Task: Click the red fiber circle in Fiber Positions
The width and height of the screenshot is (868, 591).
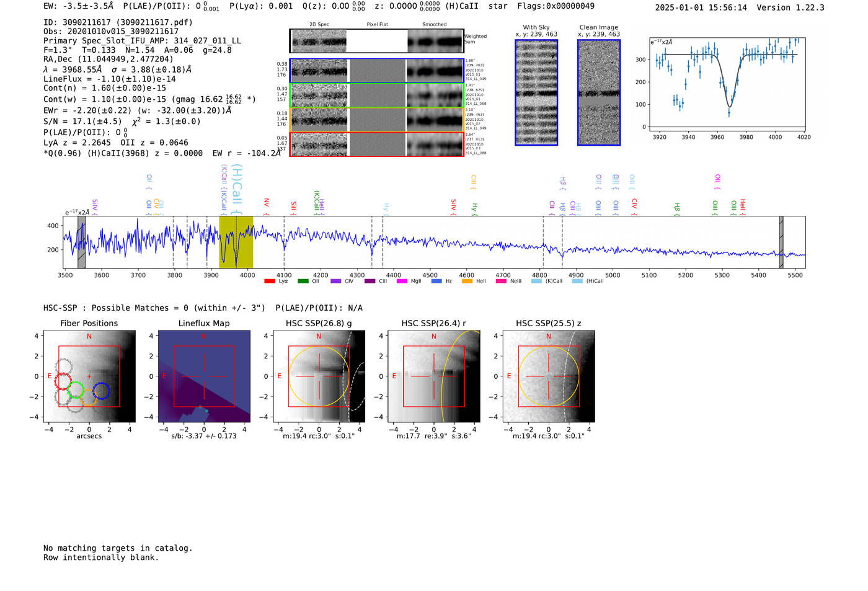Action: pyautogui.click(x=63, y=381)
